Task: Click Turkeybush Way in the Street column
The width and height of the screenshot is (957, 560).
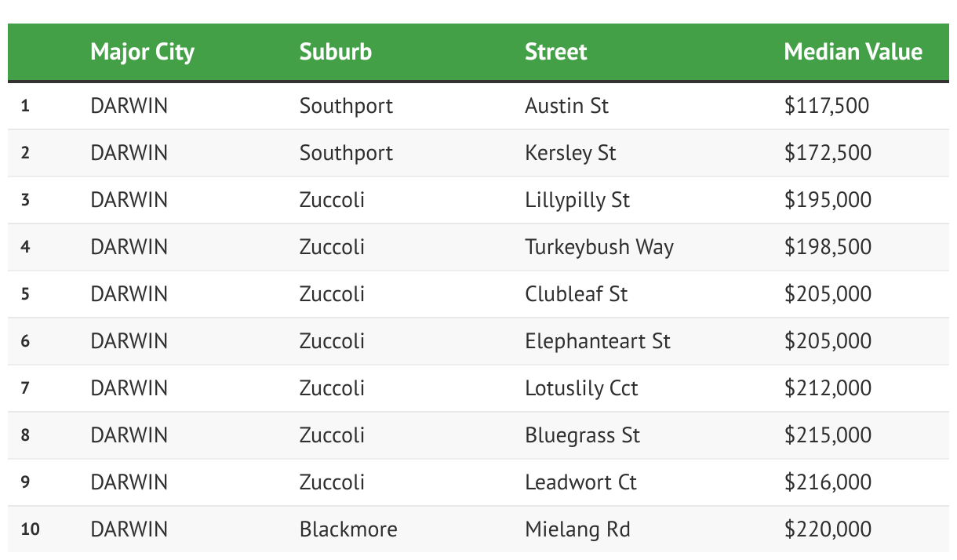Action: 599,247
